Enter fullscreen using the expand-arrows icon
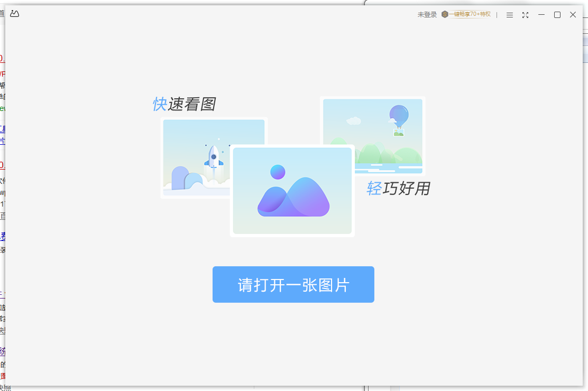Image resolution: width=588 pixels, height=391 pixels. pyautogui.click(x=525, y=15)
